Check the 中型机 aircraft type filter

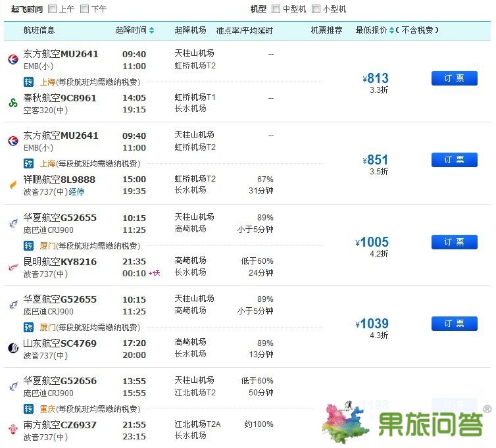pyautogui.click(x=276, y=9)
